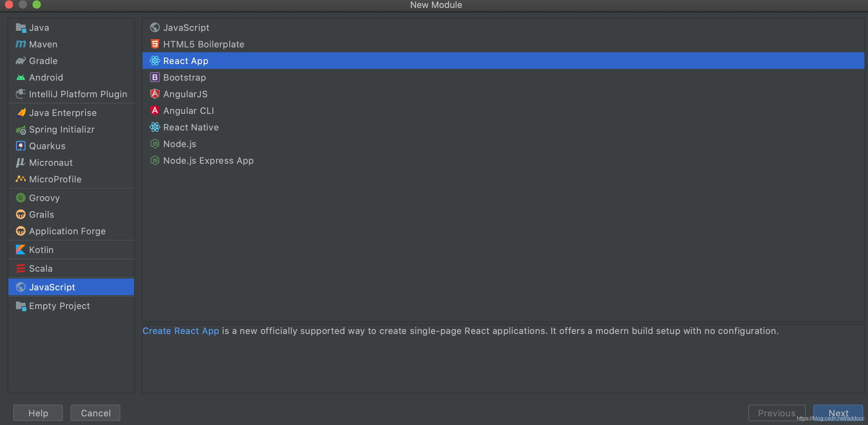Choose Application Forge entry
Screen dimensions: 868x425
pyautogui.click(x=71, y=231)
